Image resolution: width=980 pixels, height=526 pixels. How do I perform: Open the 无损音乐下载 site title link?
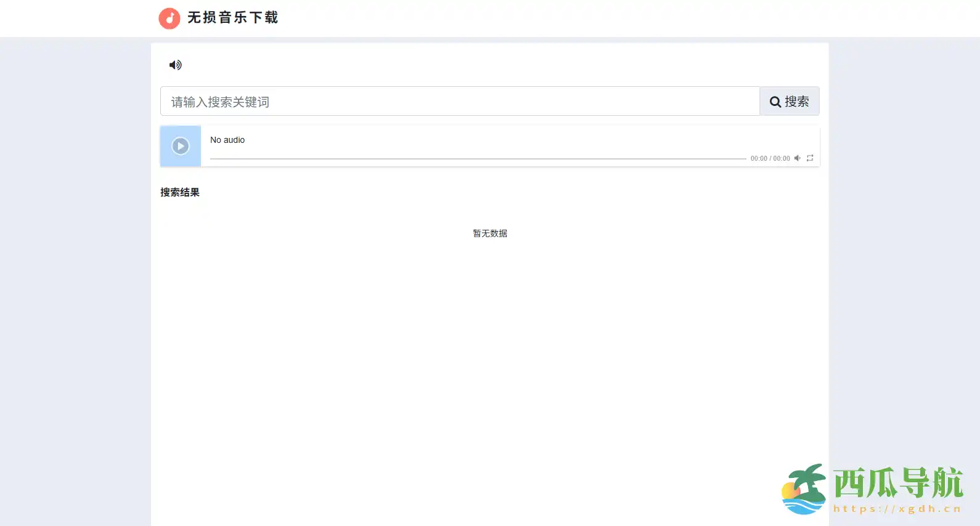[233, 18]
